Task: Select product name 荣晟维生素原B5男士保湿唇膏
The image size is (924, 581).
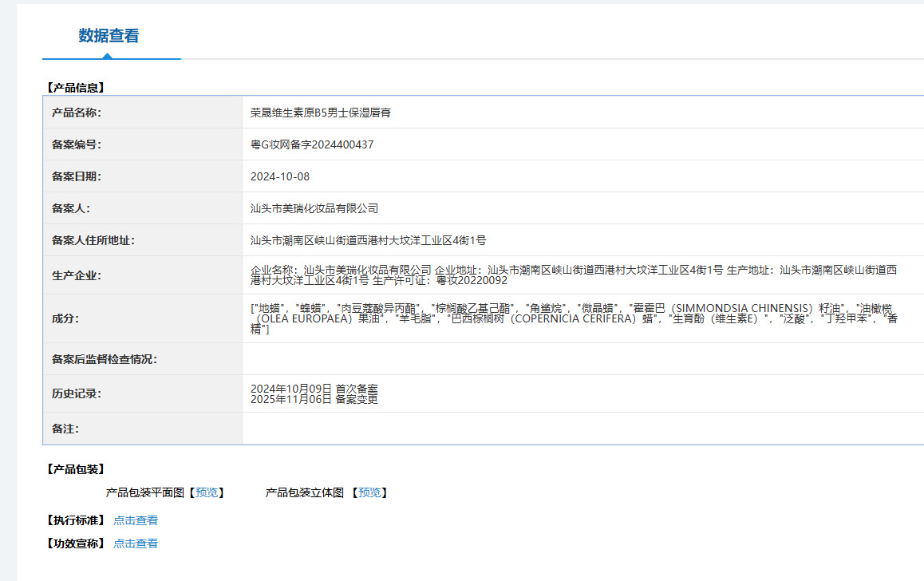Action: [x=321, y=113]
